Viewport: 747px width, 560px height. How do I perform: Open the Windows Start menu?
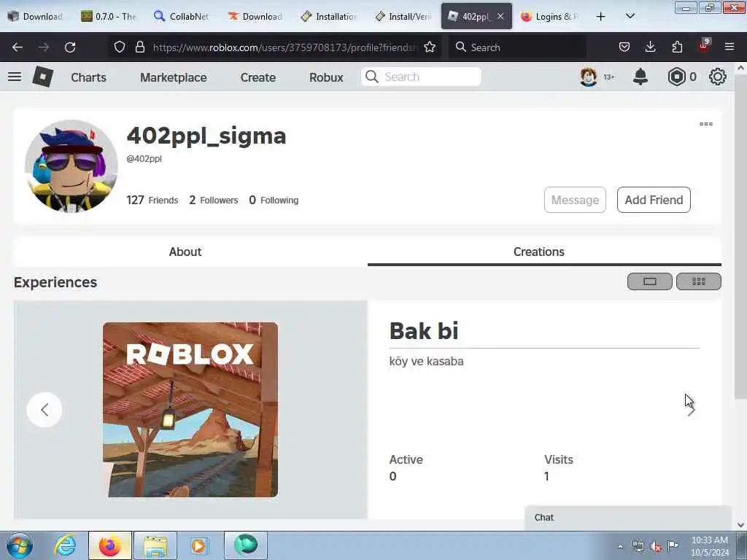[x=20, y=545]
